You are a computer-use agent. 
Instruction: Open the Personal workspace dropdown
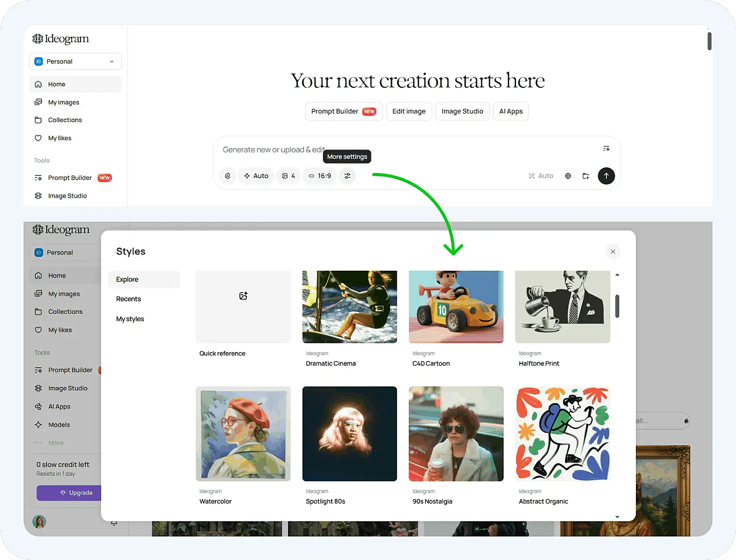76,61
